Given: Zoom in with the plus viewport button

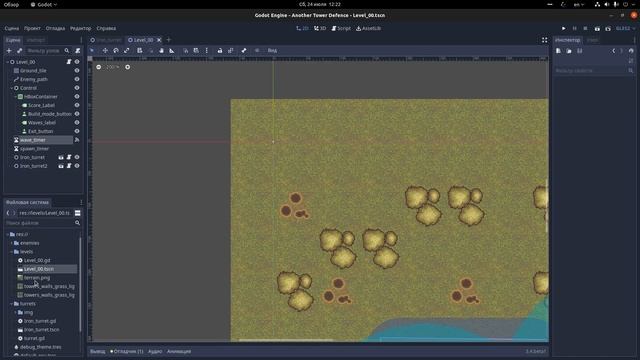Looking at the screenshot, I should click(x=127, y=67).
